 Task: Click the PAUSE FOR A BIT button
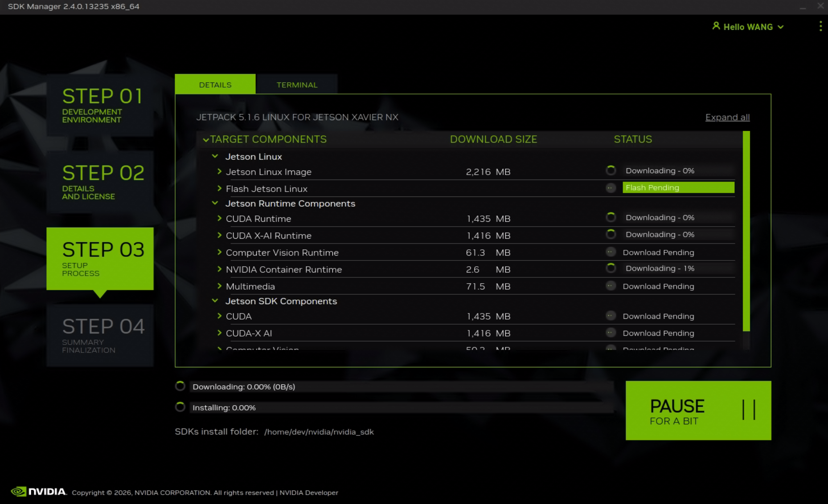pyautogui.click(x=698, y=410)
